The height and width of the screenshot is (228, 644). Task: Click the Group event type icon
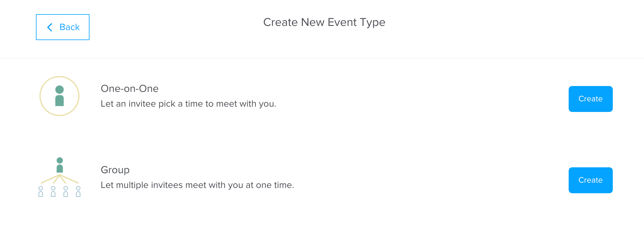[59, 177]
